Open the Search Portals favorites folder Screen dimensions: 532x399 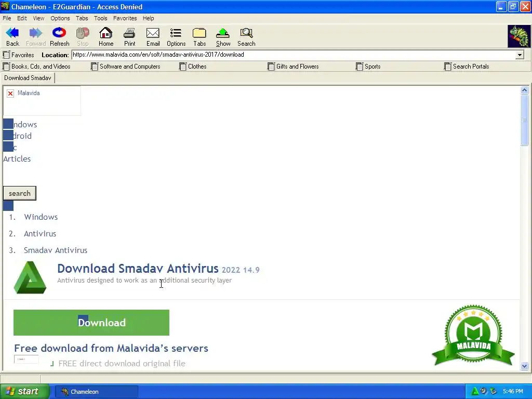467,66
